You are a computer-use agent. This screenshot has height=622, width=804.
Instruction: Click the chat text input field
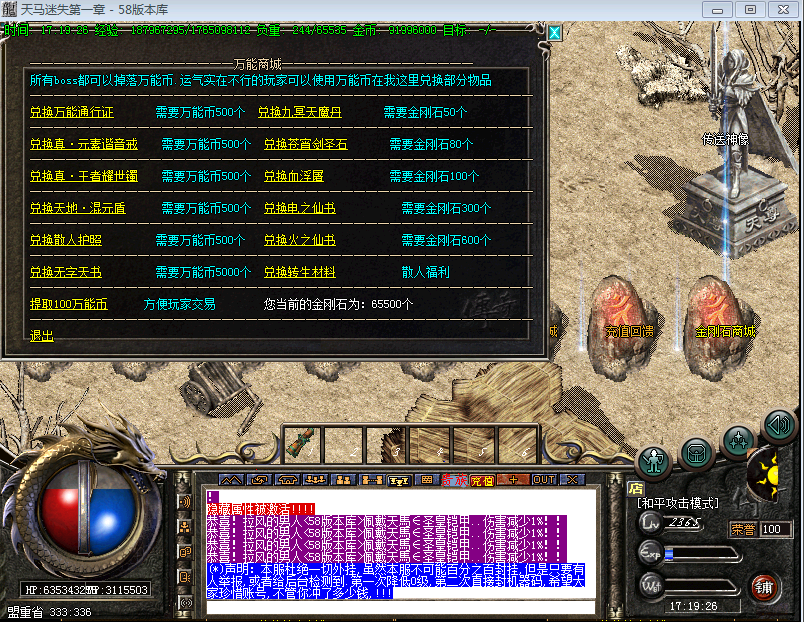pos(401,607)
